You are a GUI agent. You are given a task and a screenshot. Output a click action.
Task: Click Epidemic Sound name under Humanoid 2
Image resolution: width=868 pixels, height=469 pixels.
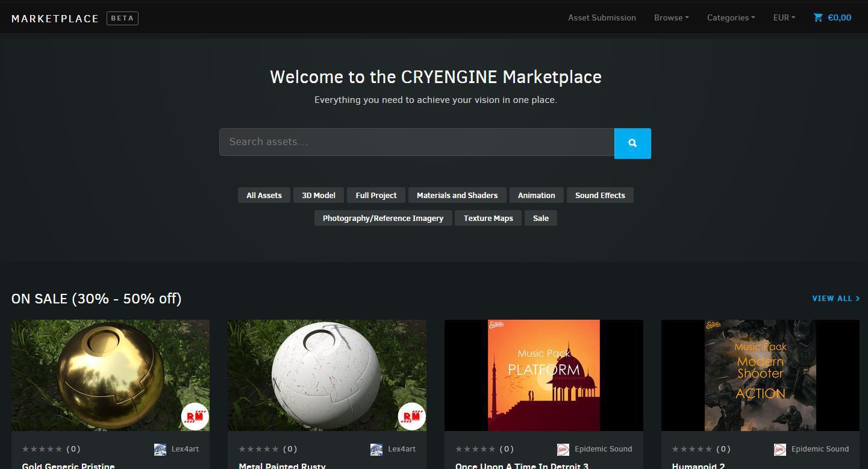coord(820,449)
